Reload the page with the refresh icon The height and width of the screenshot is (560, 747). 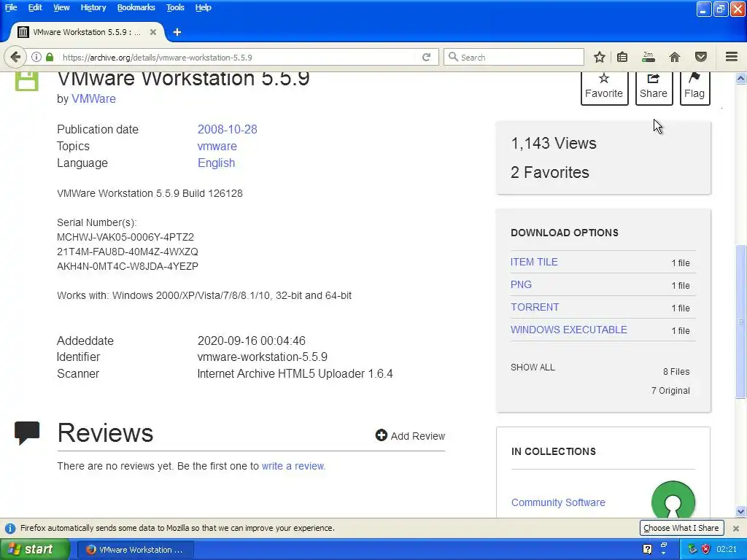point(426,57)
